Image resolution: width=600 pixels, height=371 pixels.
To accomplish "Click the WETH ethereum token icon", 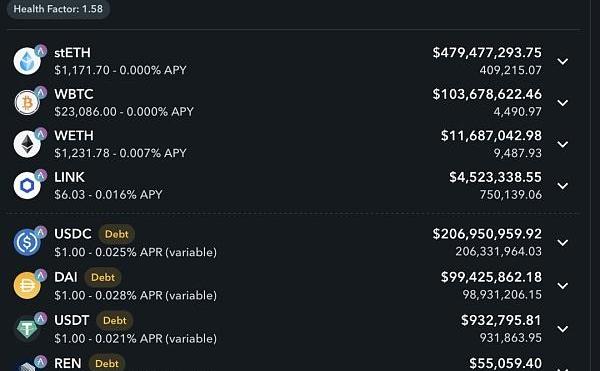I will pos(27,144).
